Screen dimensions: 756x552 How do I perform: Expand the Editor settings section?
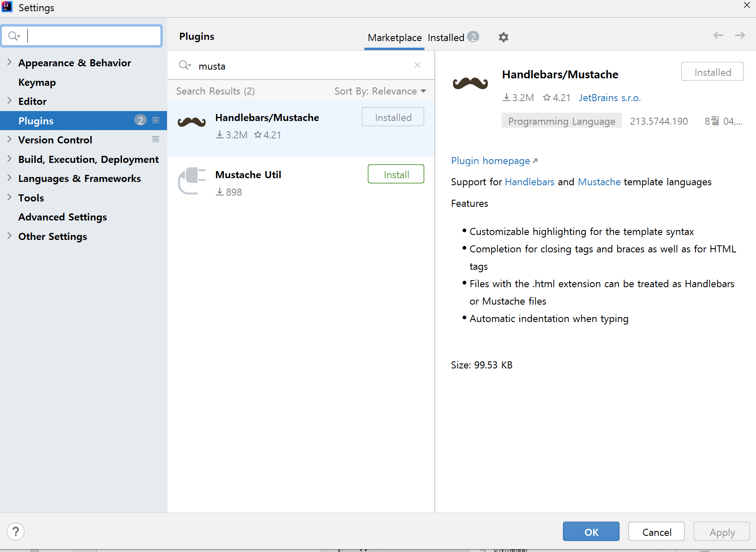click(x=9, y=101)
